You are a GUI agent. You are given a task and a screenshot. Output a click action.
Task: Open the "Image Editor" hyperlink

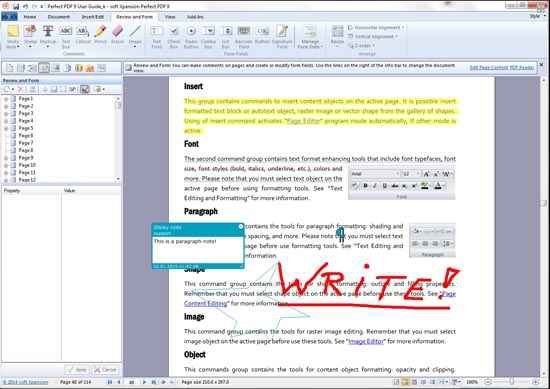coord(366,341)
